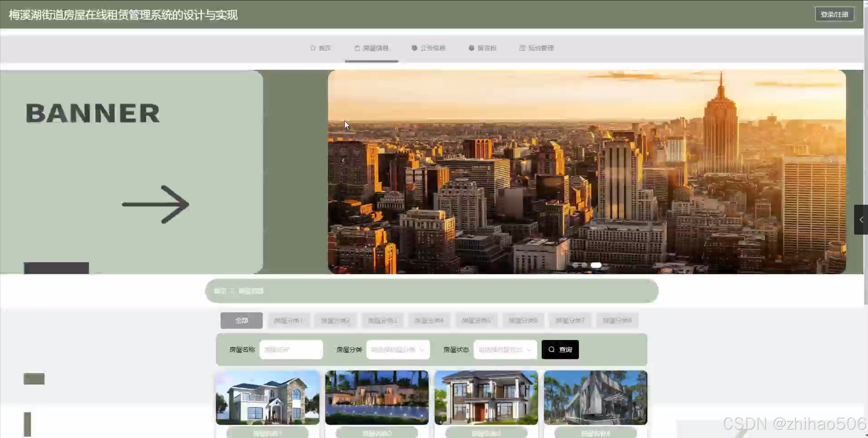Click the carousel next arrow on city image
Screen dimensions: 868x438
[830, 160]
